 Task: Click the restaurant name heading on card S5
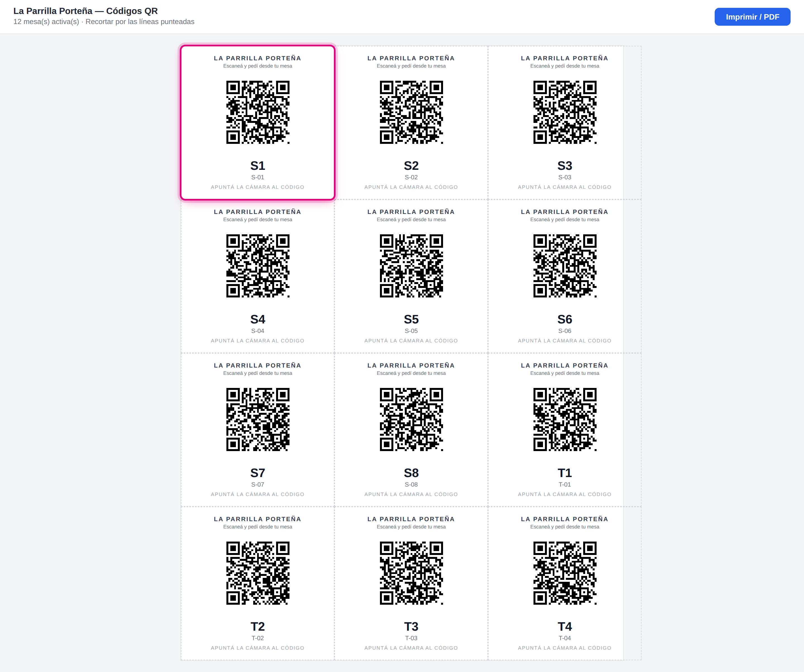pyautogui.click(x=411, y=212)
